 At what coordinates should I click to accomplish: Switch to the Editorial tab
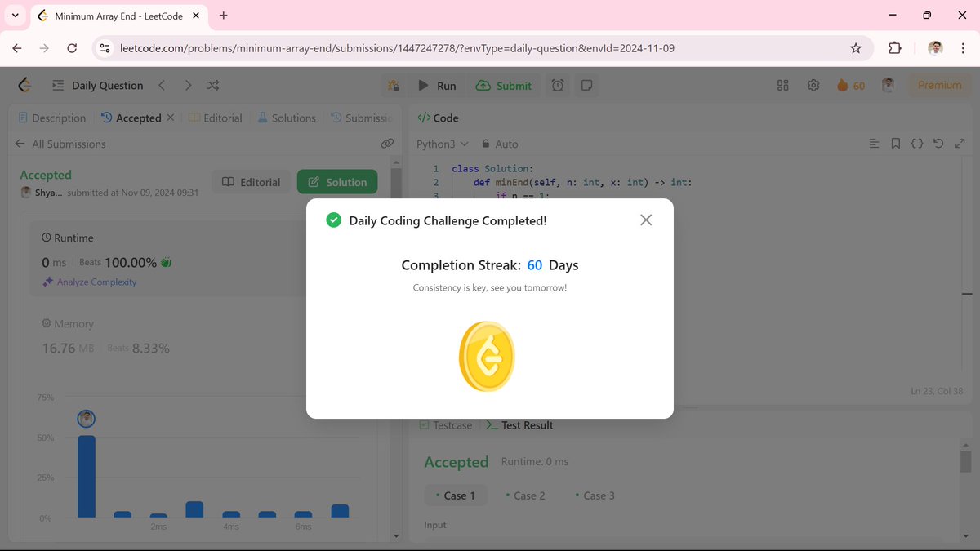click(216, 118)
